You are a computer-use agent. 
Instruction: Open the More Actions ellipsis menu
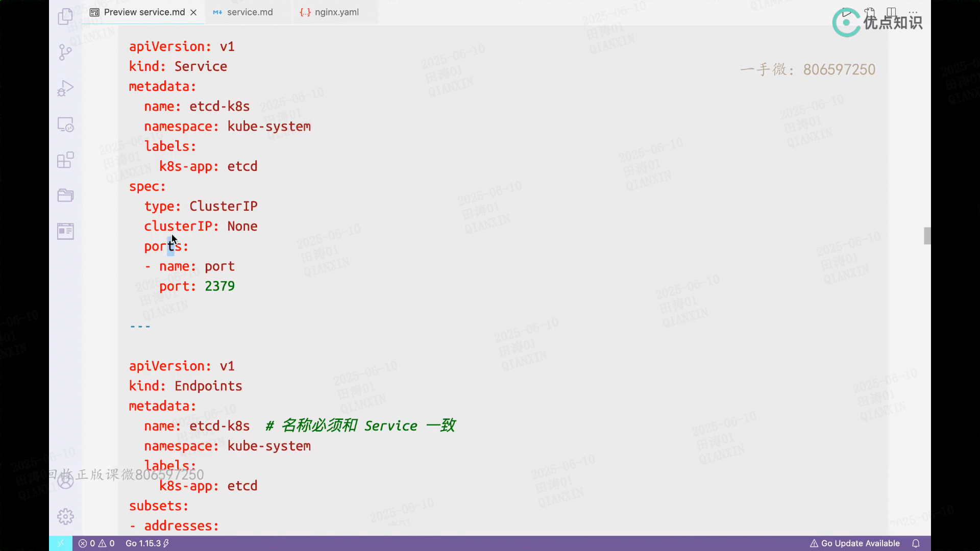pos(913,12)
